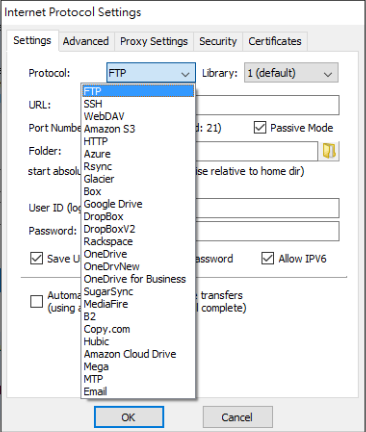Toggle the Allow IPV6 checkbox

point(267,258)
